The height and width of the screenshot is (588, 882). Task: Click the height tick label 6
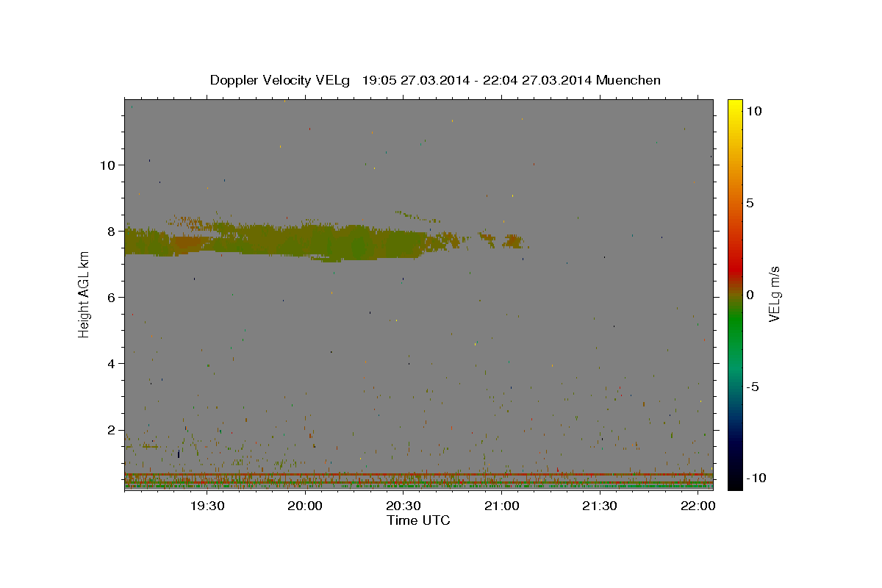(111, 297)
